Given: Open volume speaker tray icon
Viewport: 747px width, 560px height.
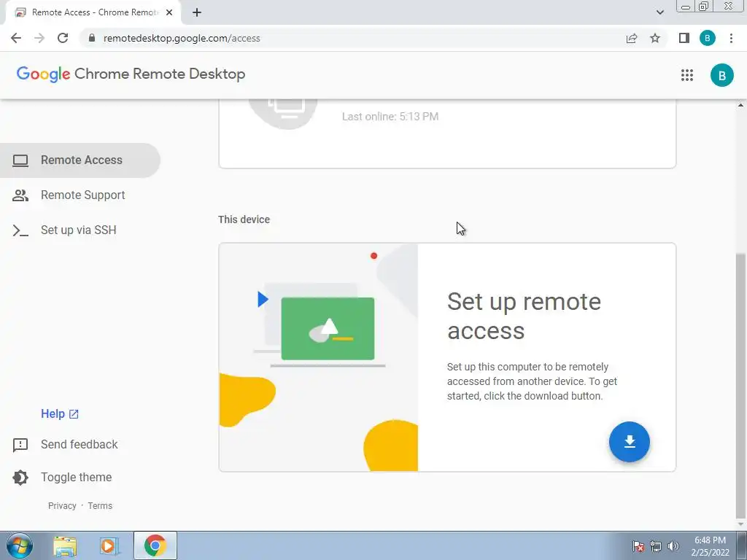Looking at the screenshot, I should [x=673, y=546].
